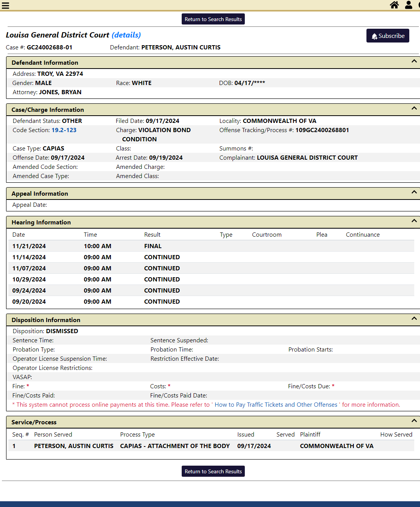The height and width of the screenshot is (507, 420).
Task: Click the bottom Return to Search Results button
Action: click(213, 471)
